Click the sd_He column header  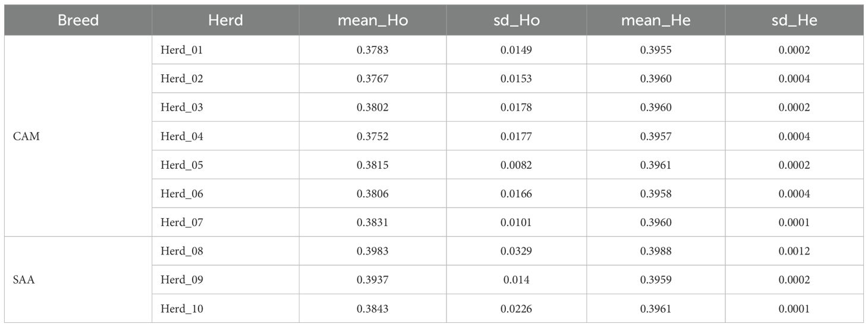[x=794, y=20]
